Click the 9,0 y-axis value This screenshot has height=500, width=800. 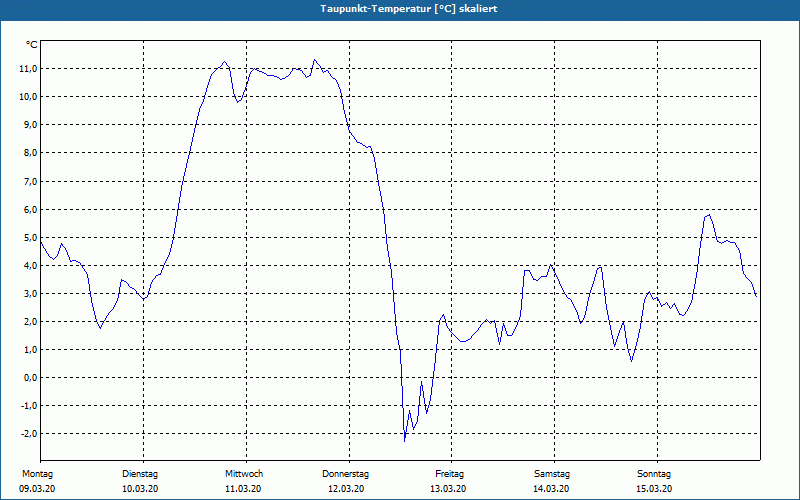pyautogui.click(x=30, y=125)
